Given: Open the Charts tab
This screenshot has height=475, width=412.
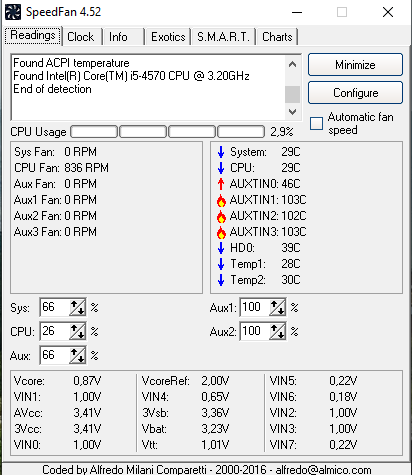Looking at the screenshot, I should tap(277, 37).
